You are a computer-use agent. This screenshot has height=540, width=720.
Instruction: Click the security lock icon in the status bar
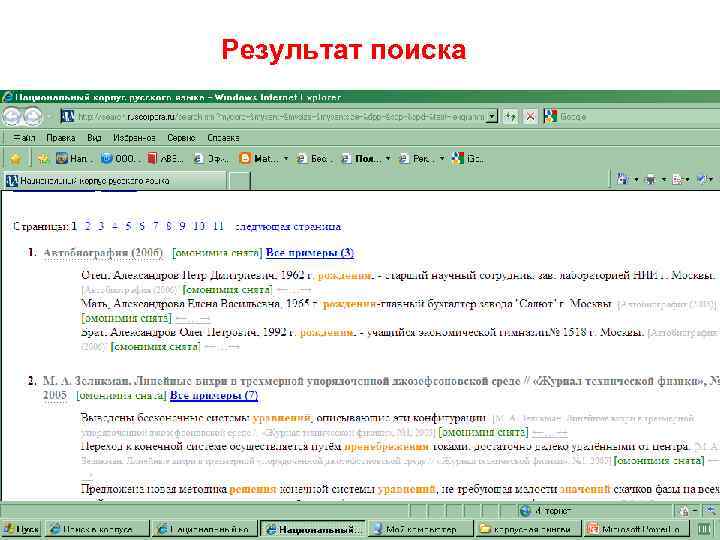click(684, 511)
